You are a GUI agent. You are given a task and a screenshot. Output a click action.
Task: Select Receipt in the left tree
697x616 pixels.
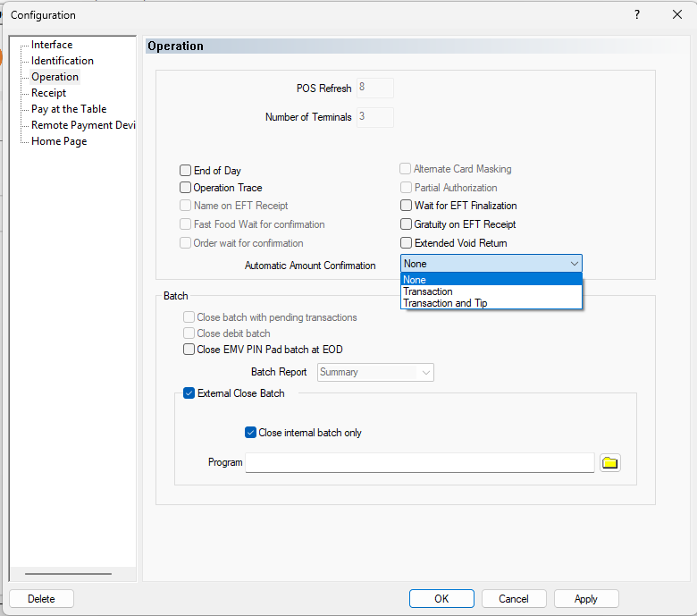(48, 93)
